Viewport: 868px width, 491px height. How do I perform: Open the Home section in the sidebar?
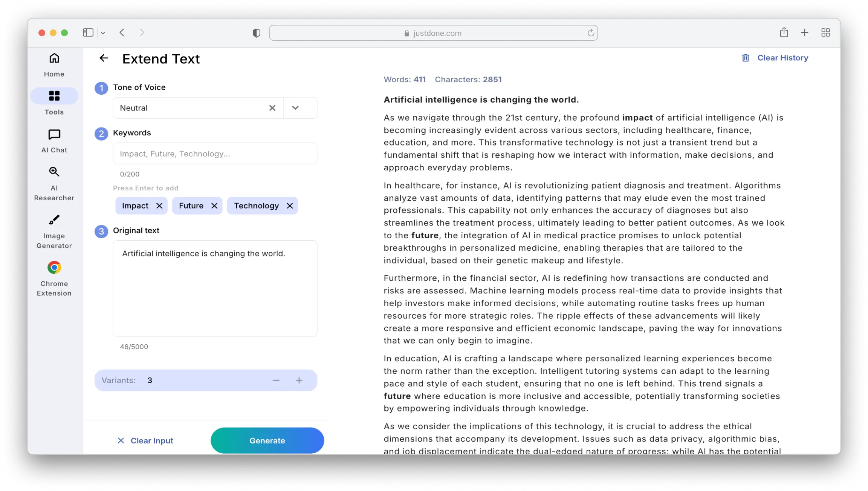click(54, 64)
